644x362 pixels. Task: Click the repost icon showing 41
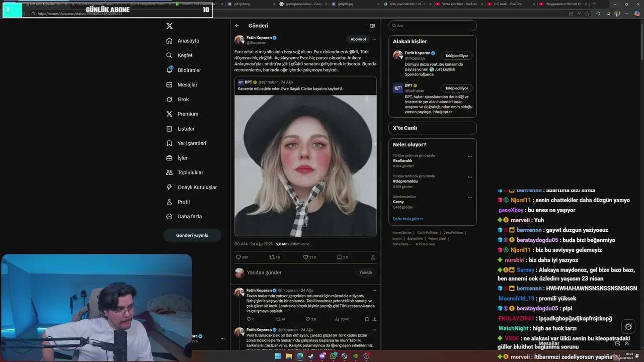click(x=278, y=319)
